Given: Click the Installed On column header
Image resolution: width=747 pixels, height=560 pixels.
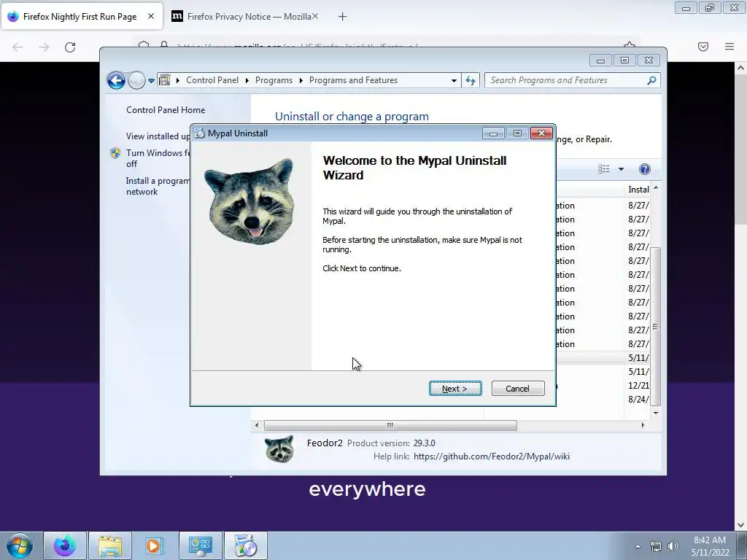Looking at the screenshot, I should pyautogui.click(x=638, y=190).
